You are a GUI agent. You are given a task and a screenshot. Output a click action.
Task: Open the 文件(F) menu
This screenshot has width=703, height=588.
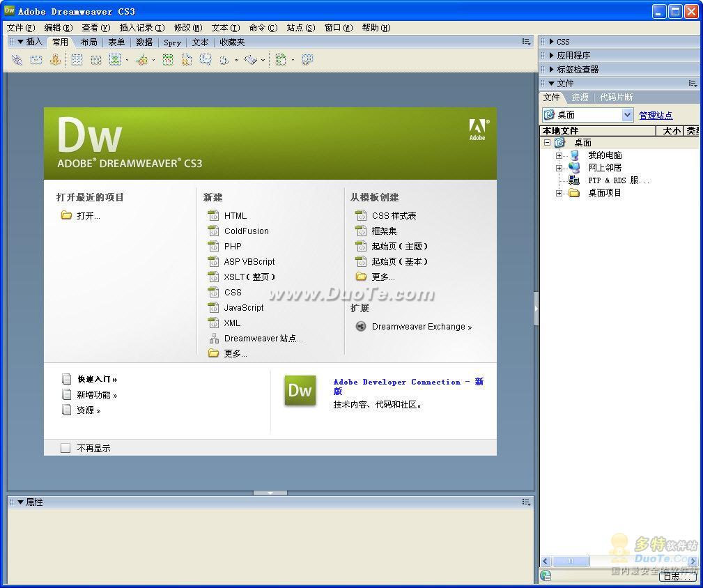click(21, 28)
